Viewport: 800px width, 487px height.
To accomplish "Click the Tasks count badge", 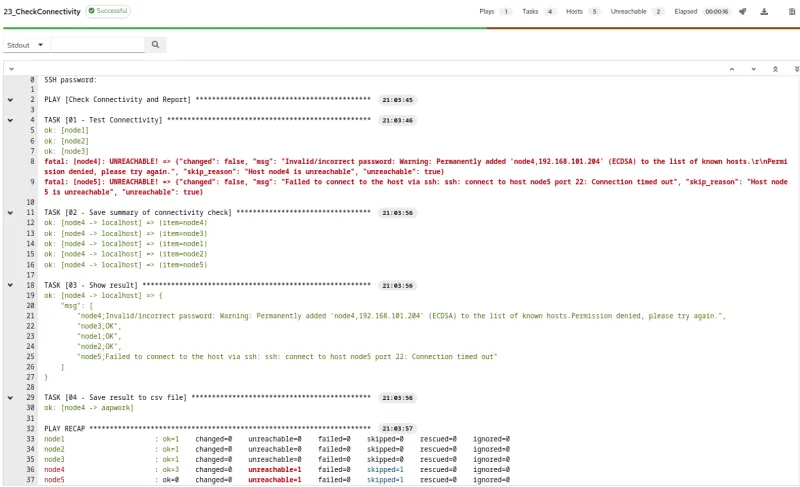I will click(x=550, y=11).
